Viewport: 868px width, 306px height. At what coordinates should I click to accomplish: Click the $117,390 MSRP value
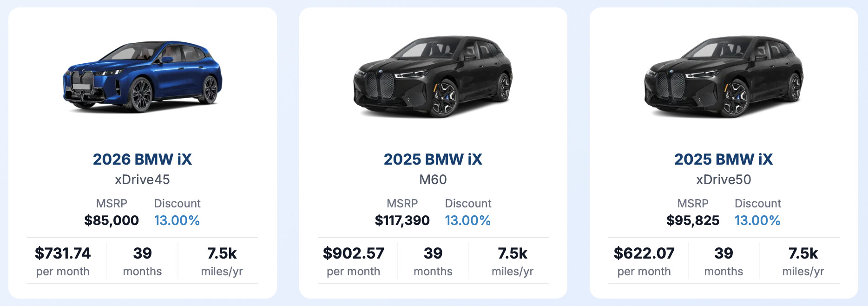(x=402, y=220)
